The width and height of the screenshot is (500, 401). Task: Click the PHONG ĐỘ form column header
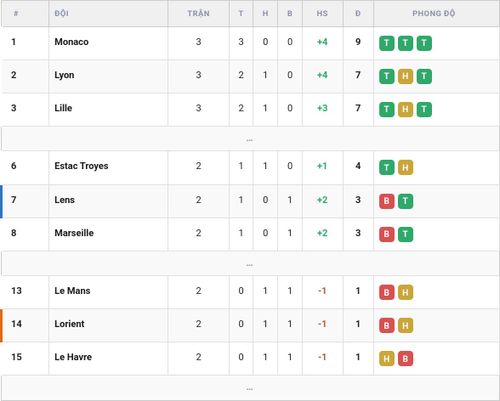coord(434,14)
